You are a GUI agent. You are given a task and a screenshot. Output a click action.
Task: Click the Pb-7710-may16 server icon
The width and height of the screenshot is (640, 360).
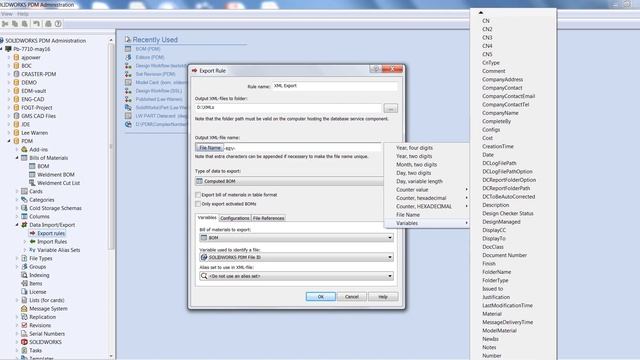[8, 49]
